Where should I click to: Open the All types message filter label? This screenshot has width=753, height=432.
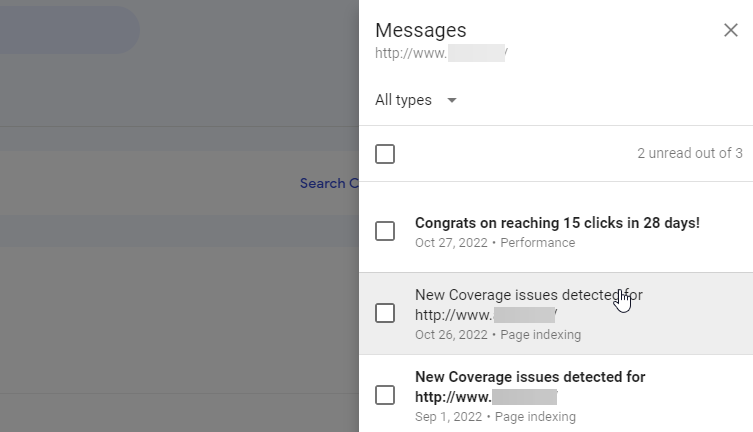[403, 100]
